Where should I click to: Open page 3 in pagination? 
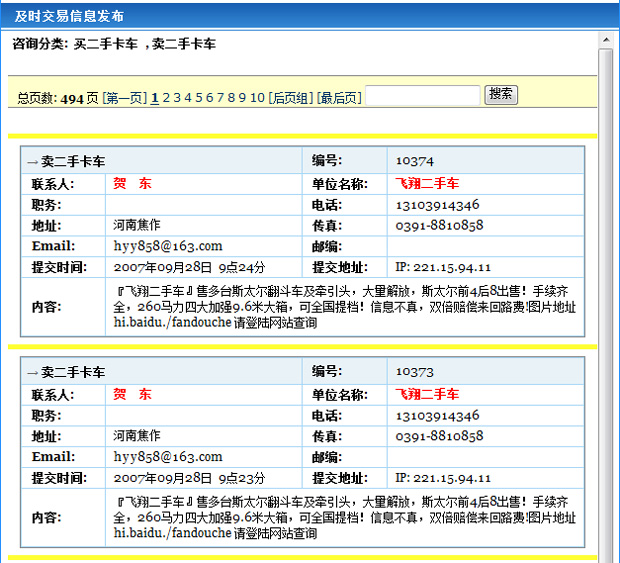[x=178, y=98]
